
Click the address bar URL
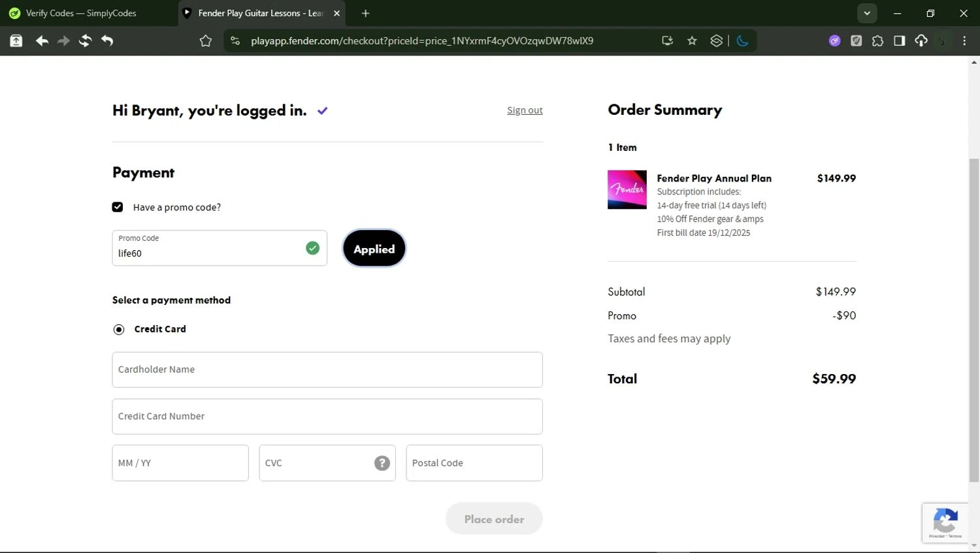coord(422,41)
